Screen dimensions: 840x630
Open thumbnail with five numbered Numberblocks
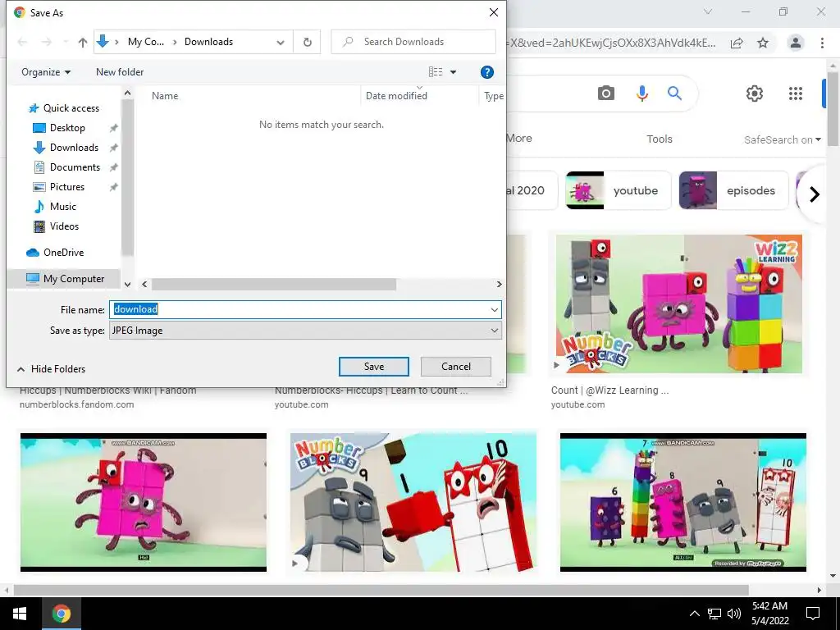[683, 503]
